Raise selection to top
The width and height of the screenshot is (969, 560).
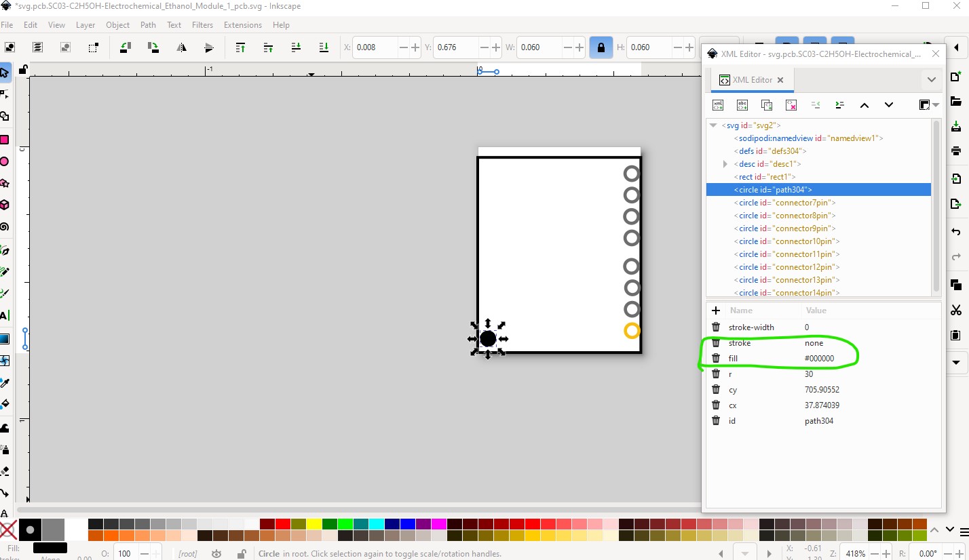tap(240, 47)
